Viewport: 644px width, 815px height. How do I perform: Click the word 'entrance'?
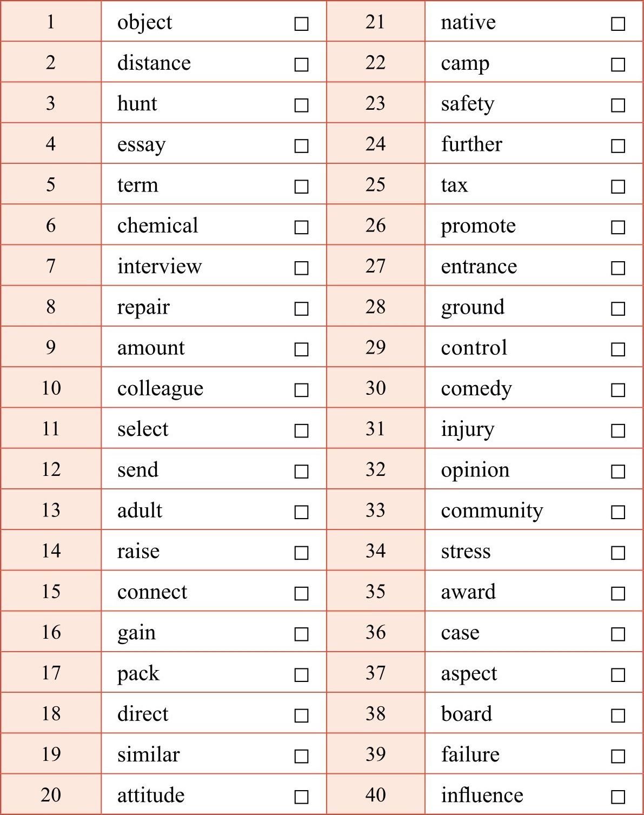tap(479, 267)
